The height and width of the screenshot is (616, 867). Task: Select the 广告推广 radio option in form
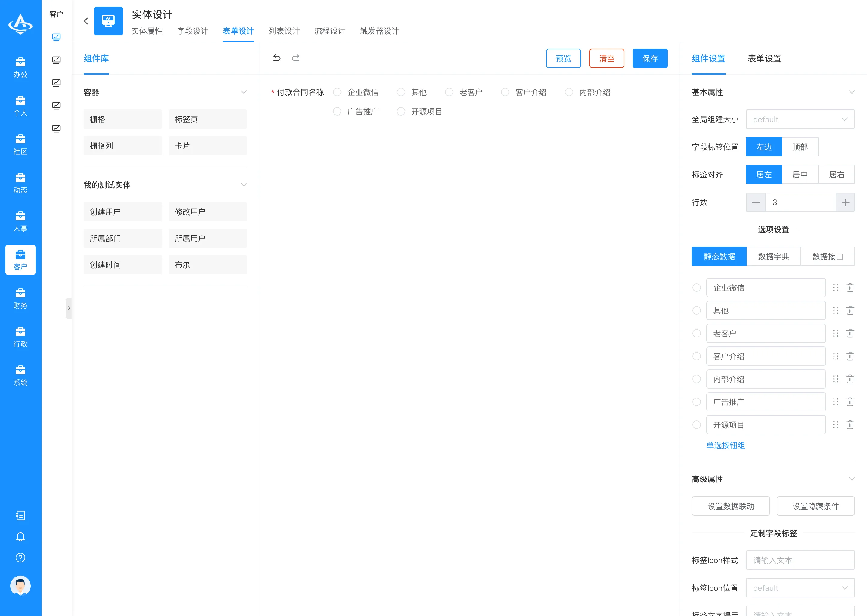click(x=337, y=112)
